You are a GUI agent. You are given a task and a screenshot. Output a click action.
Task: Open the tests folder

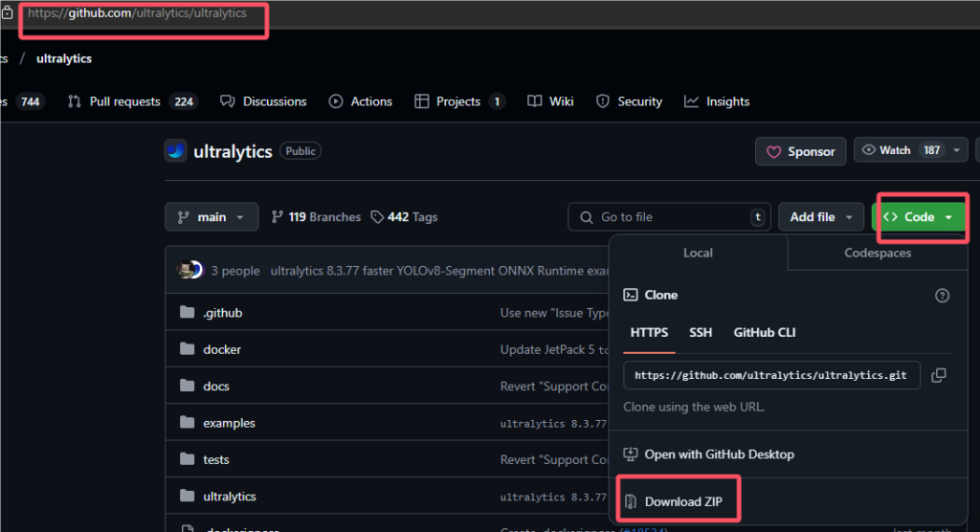tap(216, 459)
